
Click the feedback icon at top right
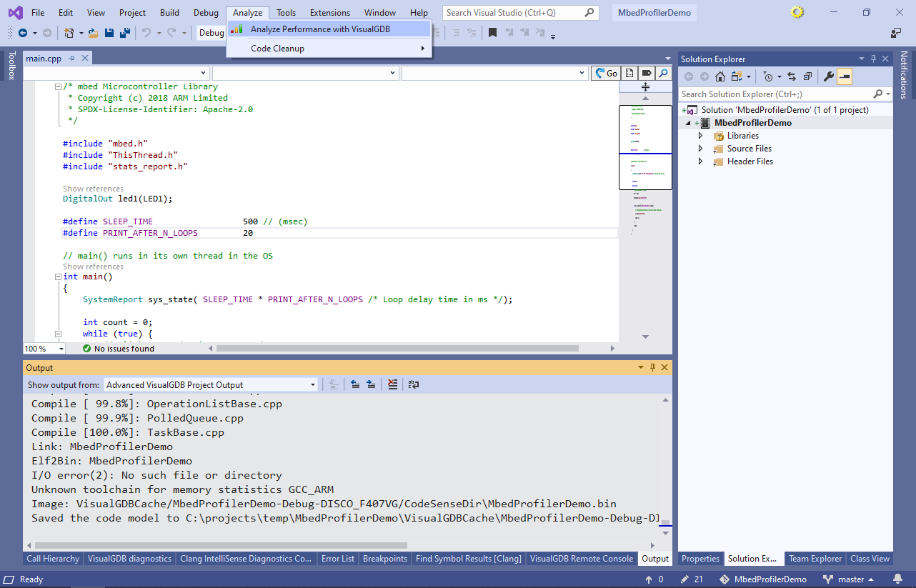(x=896, y=33)
